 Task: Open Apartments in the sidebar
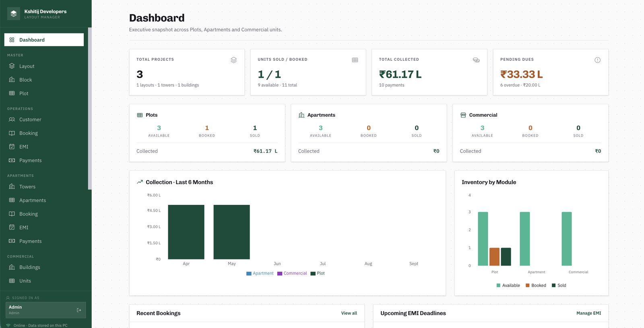click(x=44, y=200)
